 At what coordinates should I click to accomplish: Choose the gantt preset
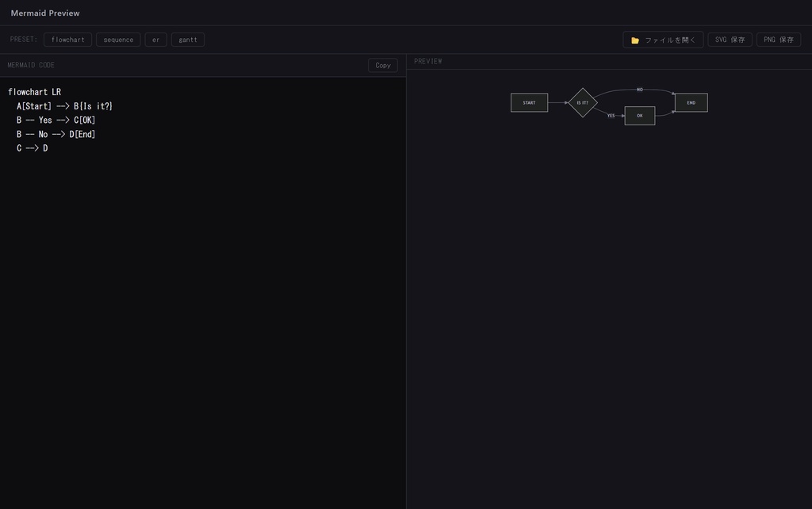[188, 40]
